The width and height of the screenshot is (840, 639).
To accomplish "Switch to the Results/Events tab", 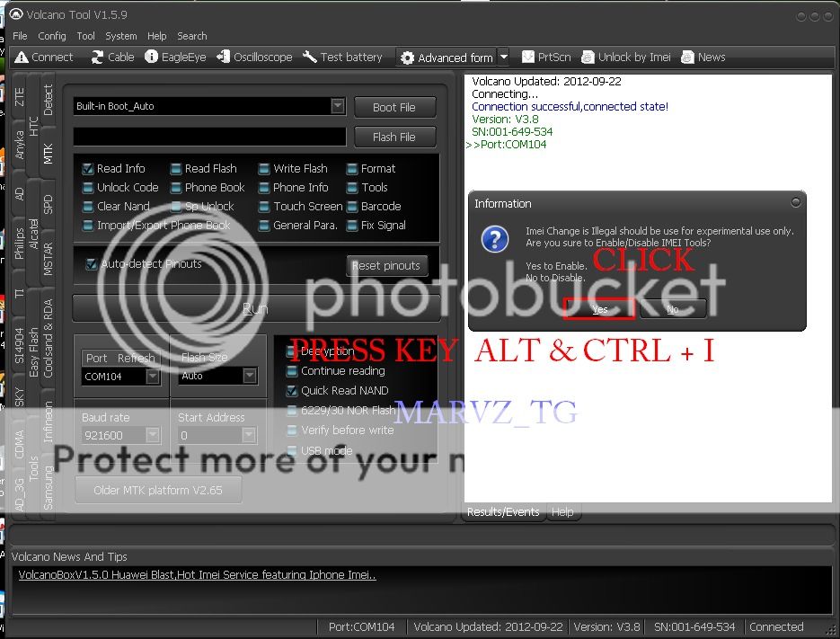I will click(x=503, y=512).
